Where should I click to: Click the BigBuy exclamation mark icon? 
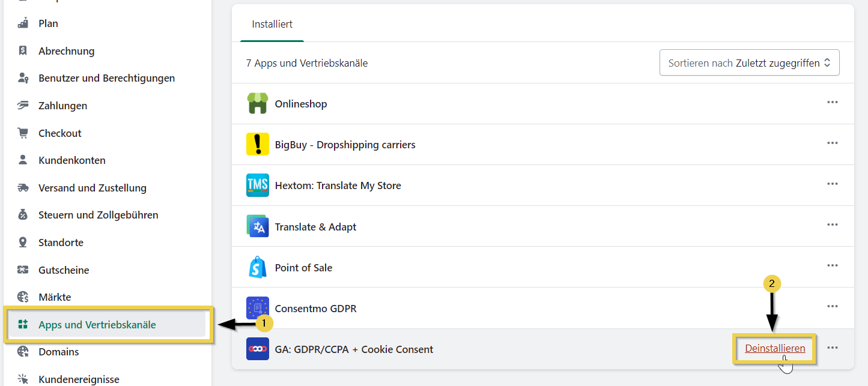click(x=257, y=145)
